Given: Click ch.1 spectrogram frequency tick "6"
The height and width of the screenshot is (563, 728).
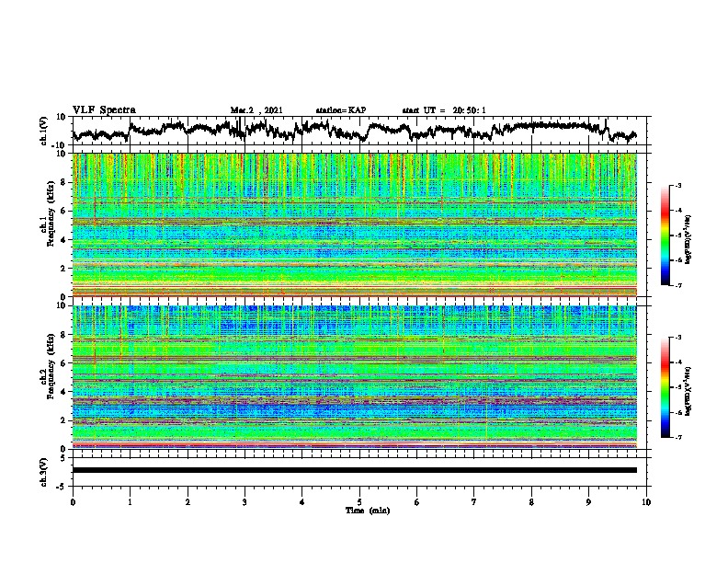Looking at the screenshot, I should [x=64, y=211].
